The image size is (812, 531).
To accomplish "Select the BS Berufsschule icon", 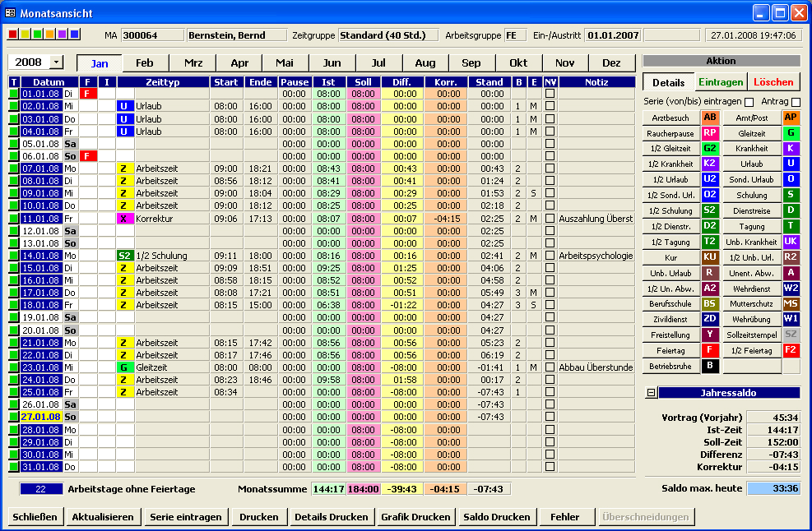I will pos(709,304).
